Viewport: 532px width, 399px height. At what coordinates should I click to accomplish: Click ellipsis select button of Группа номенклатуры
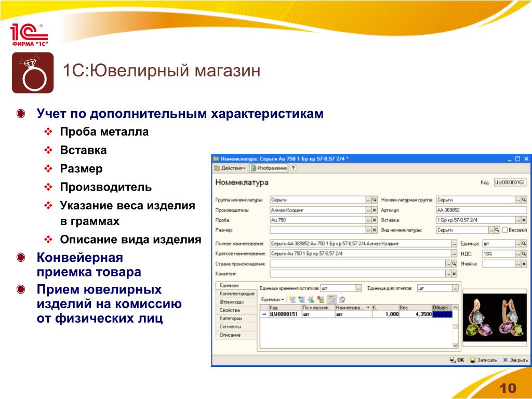coord(368,200)
